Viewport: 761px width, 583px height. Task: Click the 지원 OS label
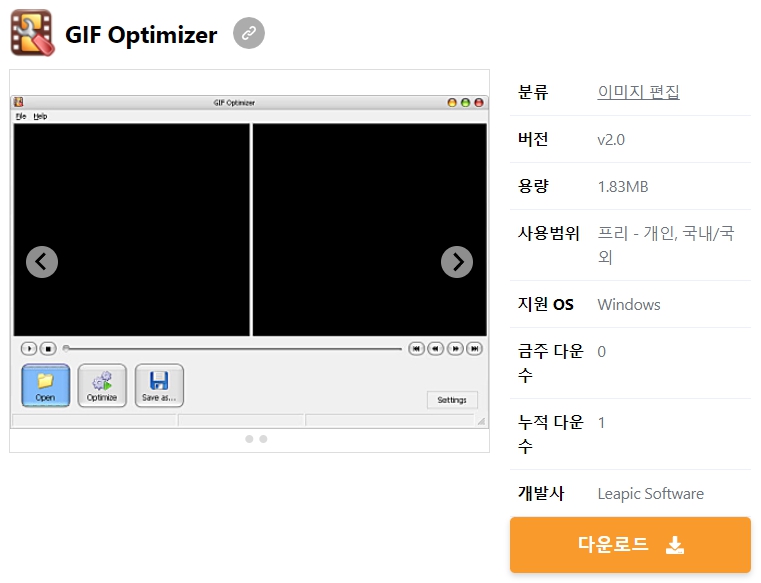(546, 304)
